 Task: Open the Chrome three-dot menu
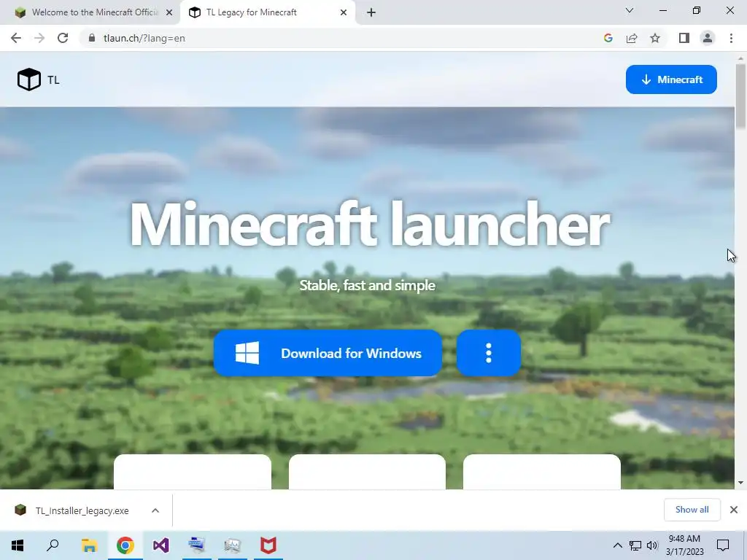[731, 38]
